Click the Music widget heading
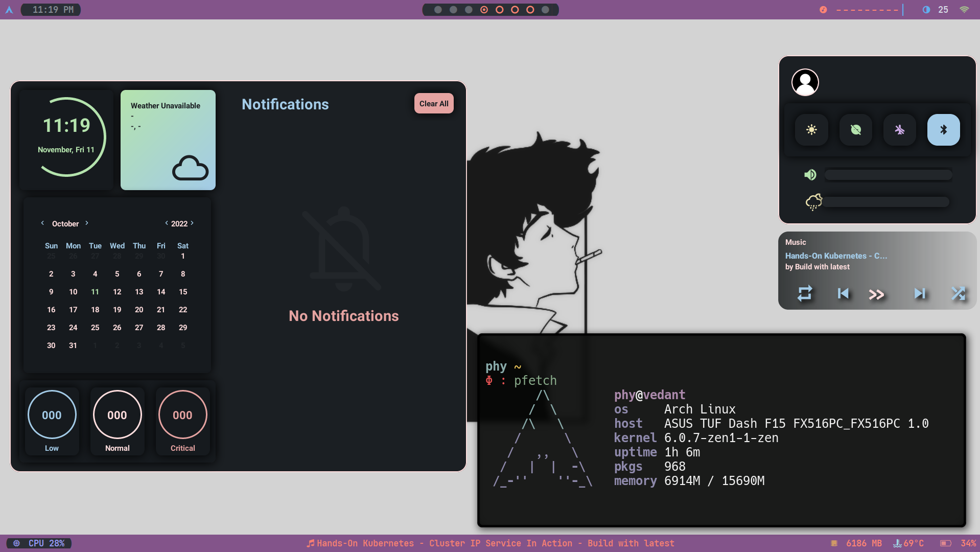 796,242
